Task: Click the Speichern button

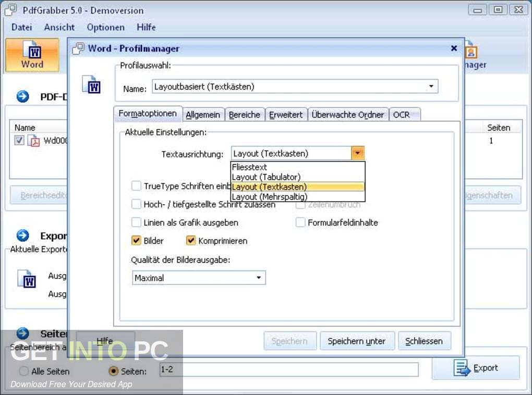Action: (x=289, y=341)
